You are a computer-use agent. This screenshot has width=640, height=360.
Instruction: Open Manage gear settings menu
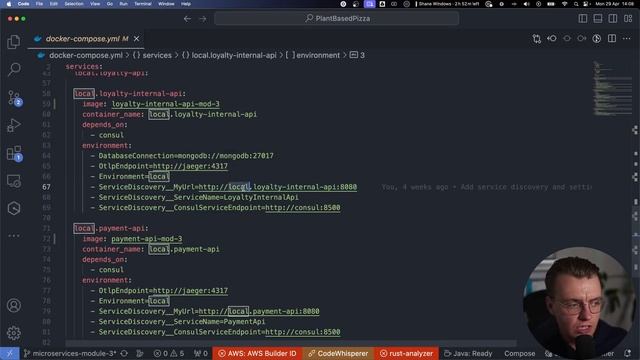pos(14,333)
